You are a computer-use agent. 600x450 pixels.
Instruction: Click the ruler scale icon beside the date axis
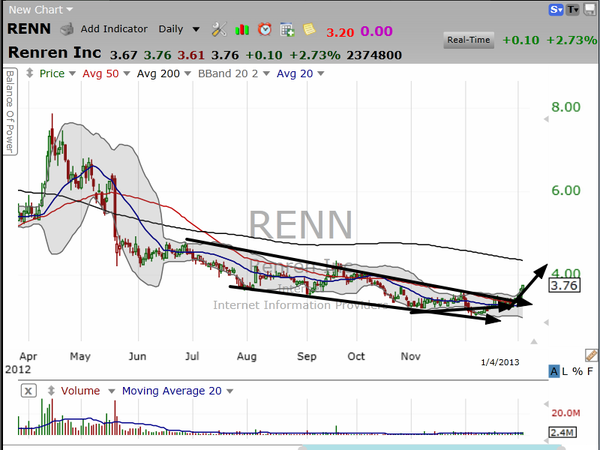[x=591, y=355]
